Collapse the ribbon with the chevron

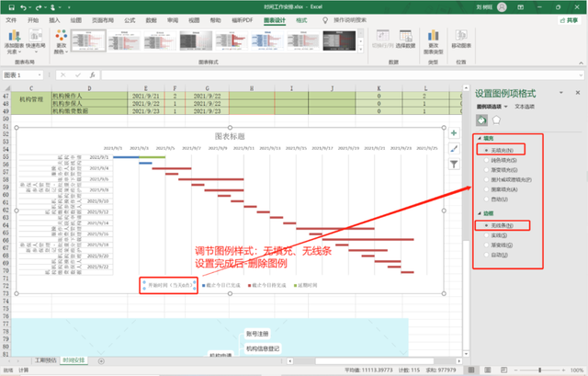pyautogui.click(x=581, y=63)
